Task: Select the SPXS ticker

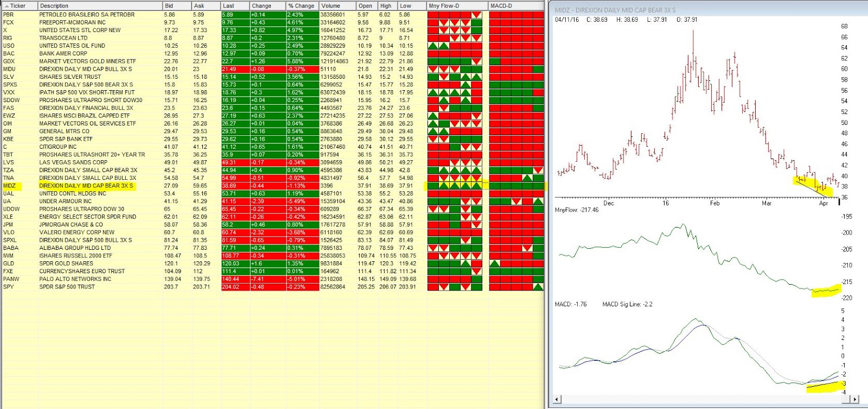Action: 10,85
